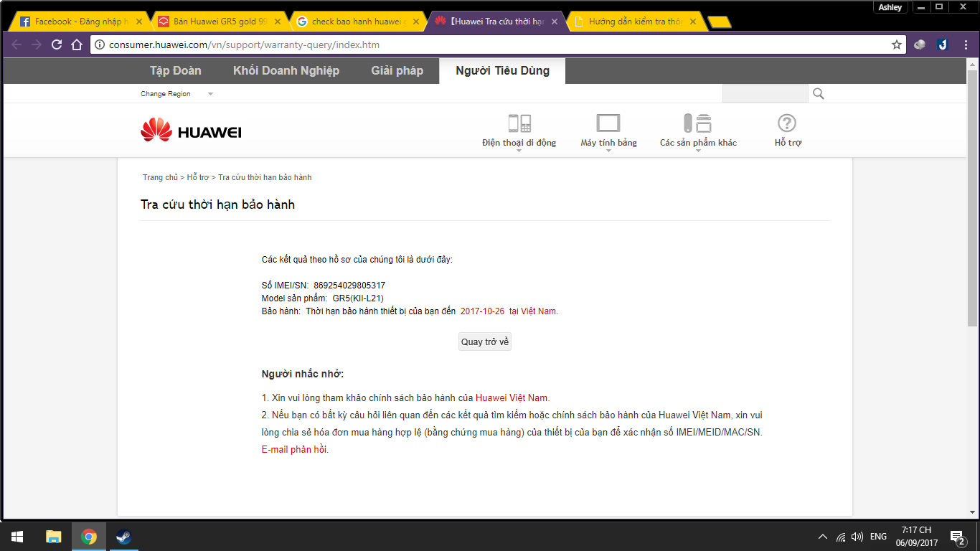980x551 pixels.
Task: Open the taskbar clock and date
Action: tap(916, 536)
